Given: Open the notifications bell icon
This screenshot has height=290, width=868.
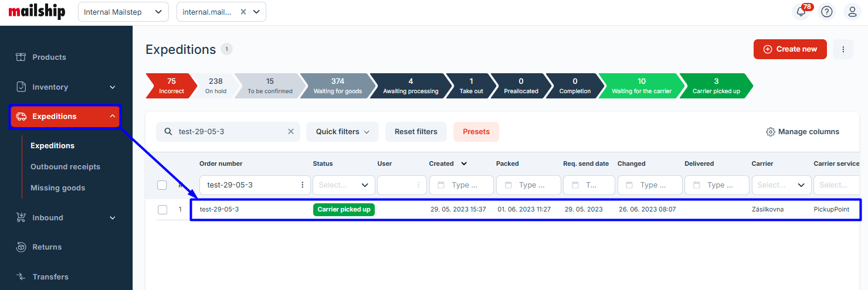Looking at the screenshot, I should (x=801, y=12).
